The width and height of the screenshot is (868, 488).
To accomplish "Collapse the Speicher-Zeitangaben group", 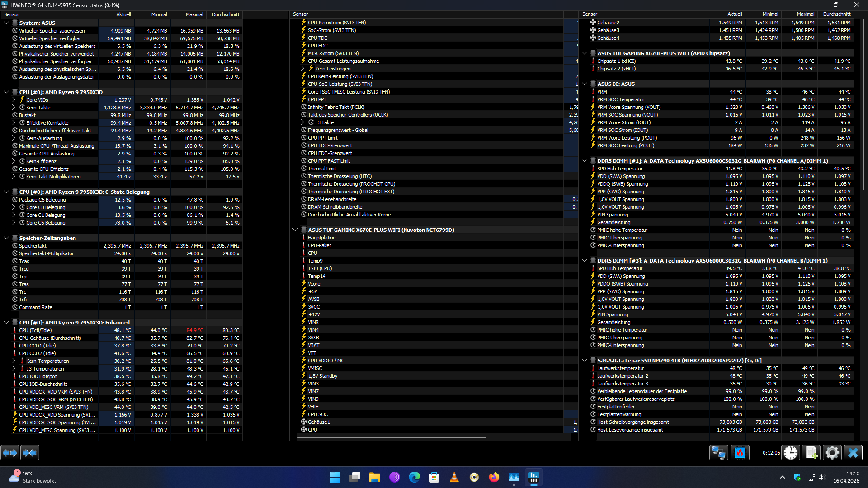I will click(6, 238).
